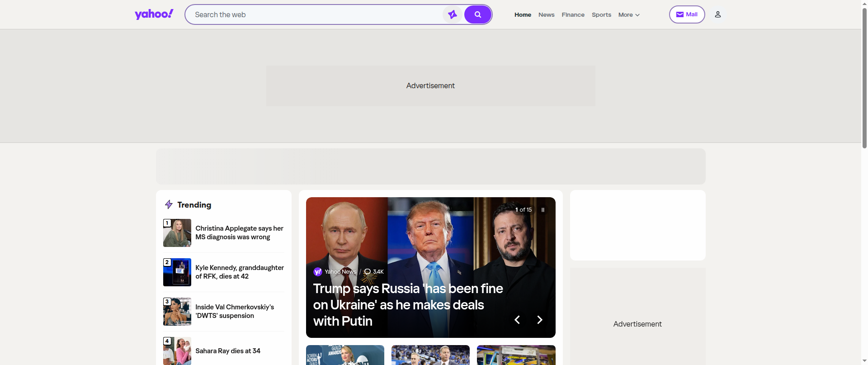Click the 1 of 15 slide counter
The image size is (868, 365).
(x=524, y=210)
